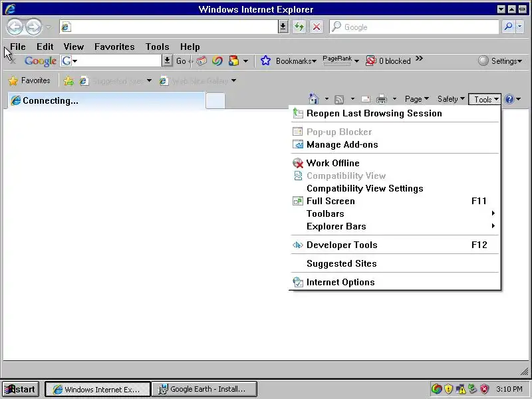Open Compatibility View Settings

[395, 188]
